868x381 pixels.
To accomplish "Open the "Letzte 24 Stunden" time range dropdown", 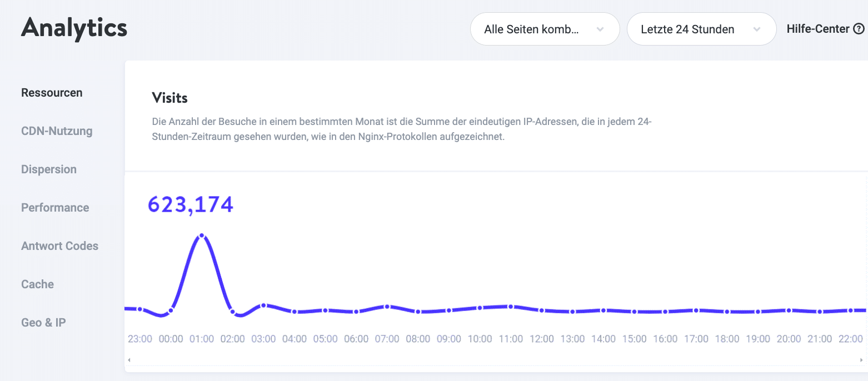I will (701, 28).
